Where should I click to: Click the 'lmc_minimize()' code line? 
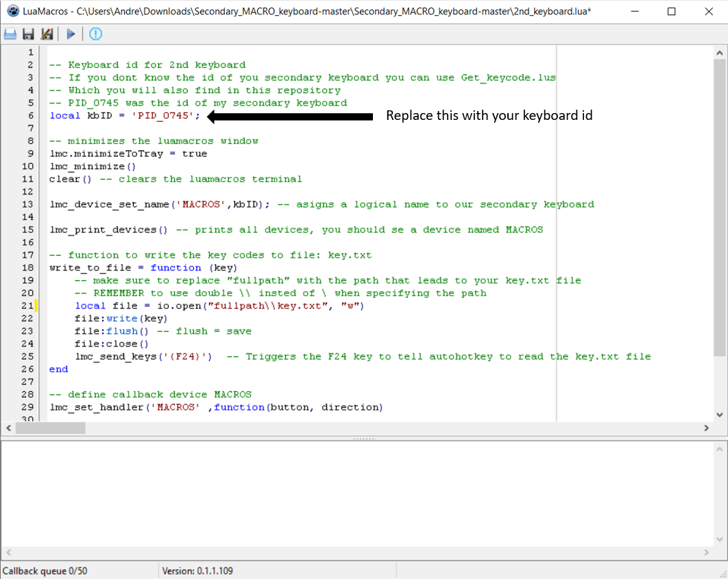coord(93,166)
